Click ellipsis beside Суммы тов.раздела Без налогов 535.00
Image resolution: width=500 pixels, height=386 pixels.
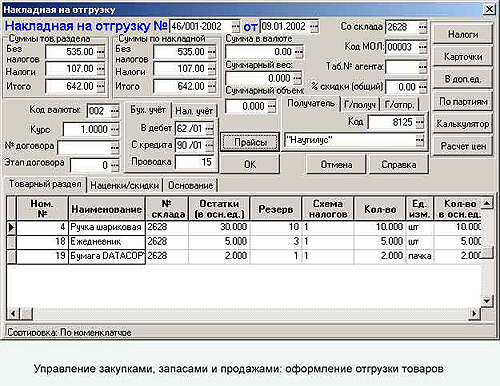[100, 52]
